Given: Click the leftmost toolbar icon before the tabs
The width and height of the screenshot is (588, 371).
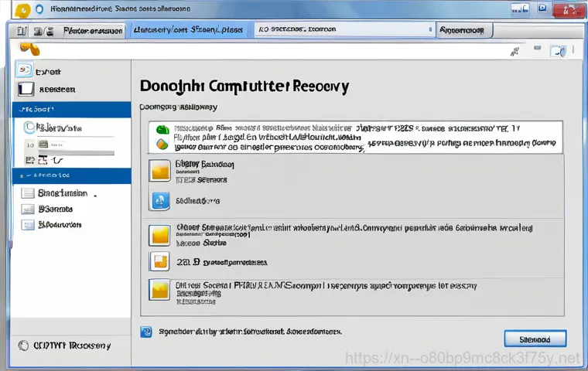Looking at the screenshot, I should [x=22, y=31].
